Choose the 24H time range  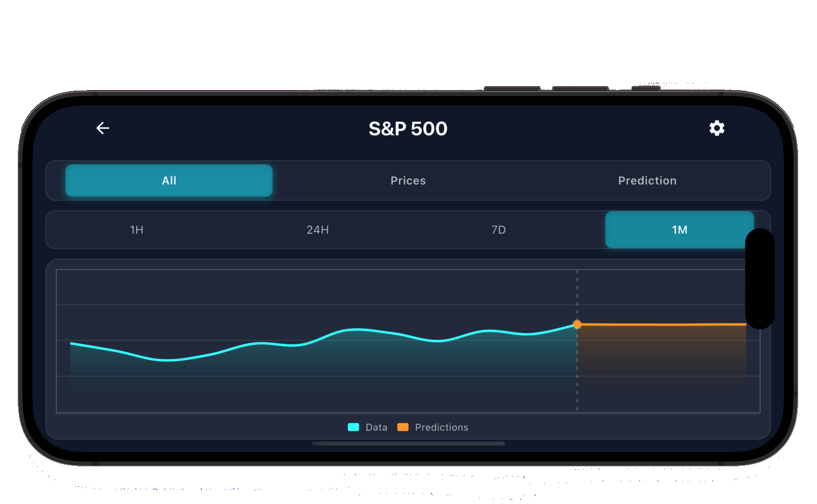pos(318,230)
